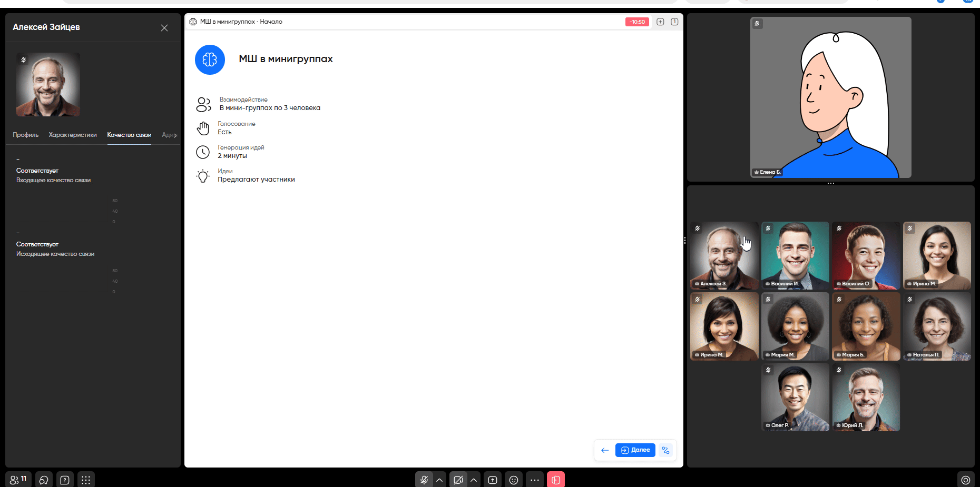Image resolution: width=980 pixels, height=487 pixels.
Task: Click muted mic icon on Василий О. tile
Action: (x=839, y=228)
